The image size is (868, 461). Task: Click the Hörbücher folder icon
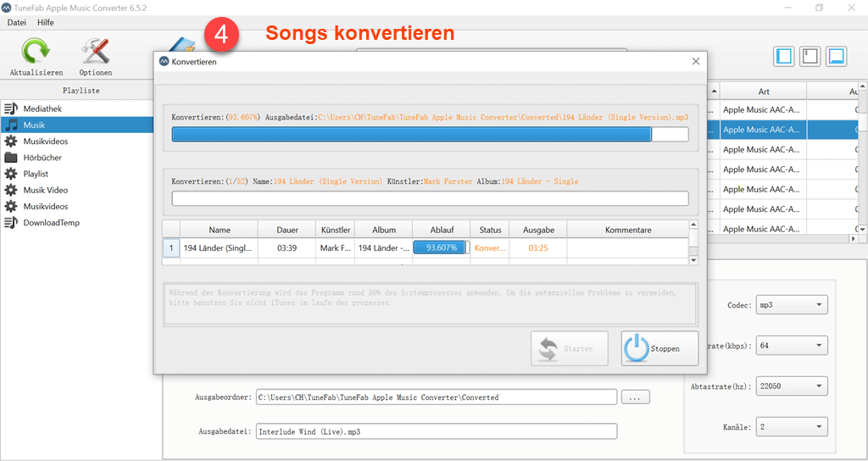[10, 157]
